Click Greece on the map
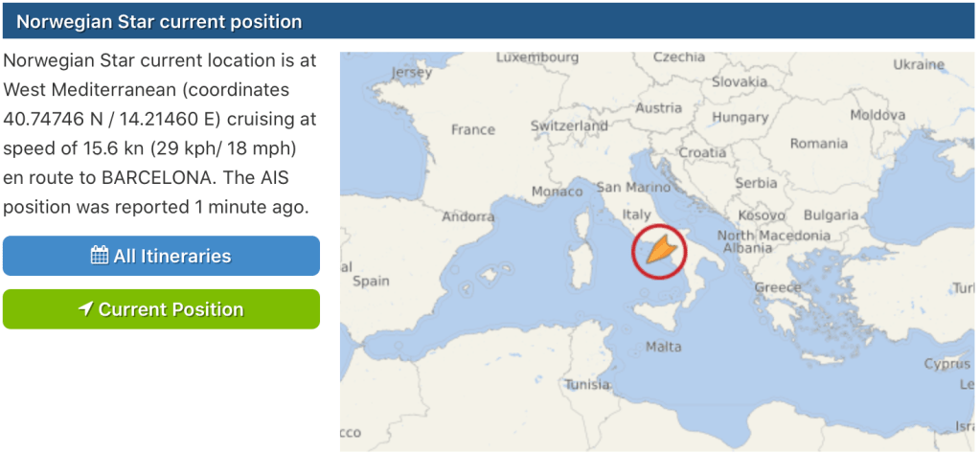Viewport: 980px width, 453px height. (x=778, y=287)
